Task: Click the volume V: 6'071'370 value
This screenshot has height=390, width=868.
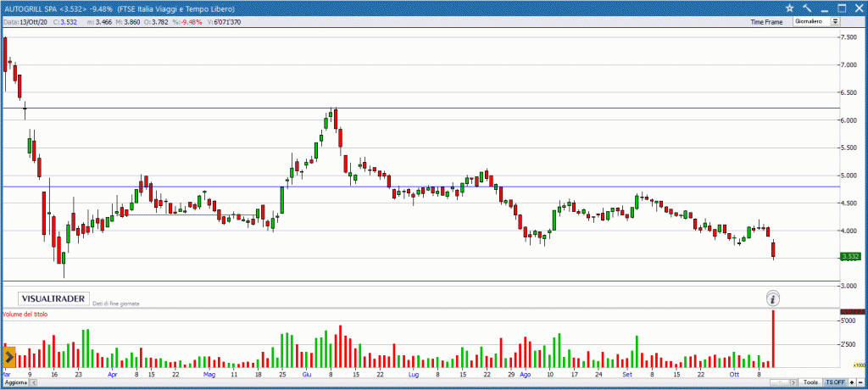Action: (223, 22)
